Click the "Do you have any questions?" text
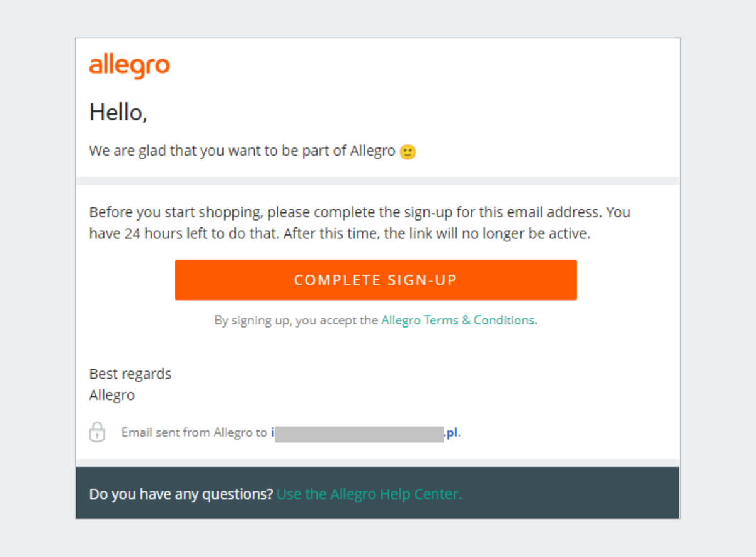The image size is (756, 557). coord(181,494)
